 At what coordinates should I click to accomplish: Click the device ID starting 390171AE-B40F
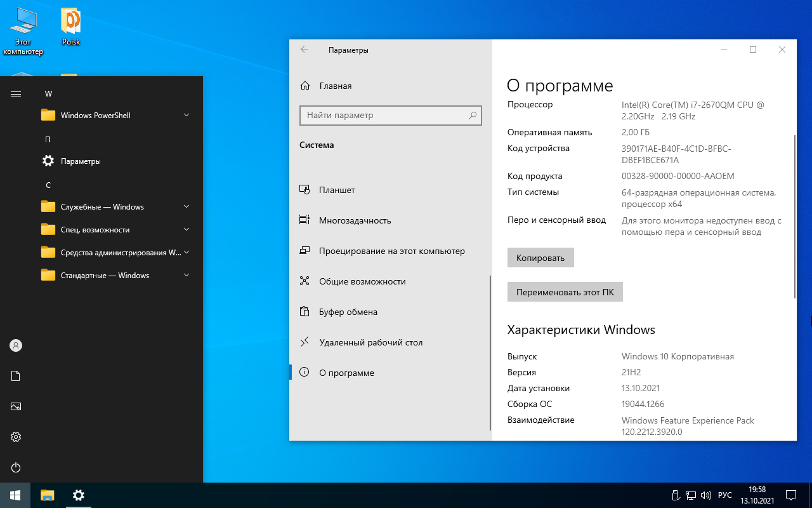point(676,154)
